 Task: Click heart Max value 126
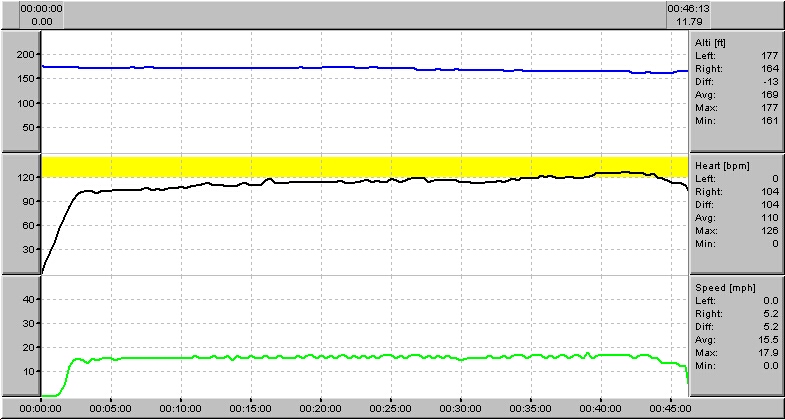tap(771, 231)
